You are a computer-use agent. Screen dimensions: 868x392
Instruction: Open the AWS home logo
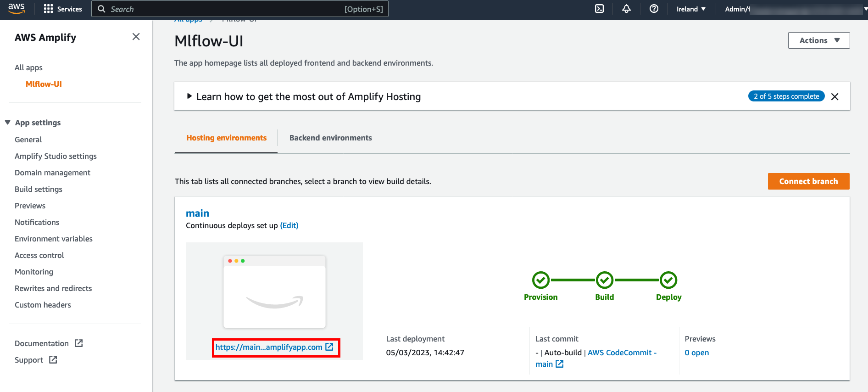[x=17, y=8]
